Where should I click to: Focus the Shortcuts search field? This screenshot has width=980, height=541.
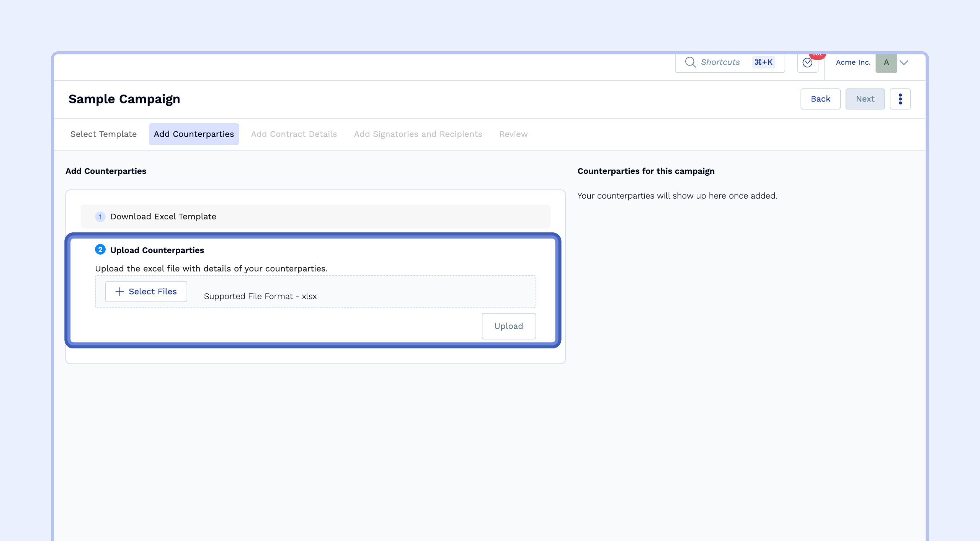pyautogui.click(x=720, y=62)
